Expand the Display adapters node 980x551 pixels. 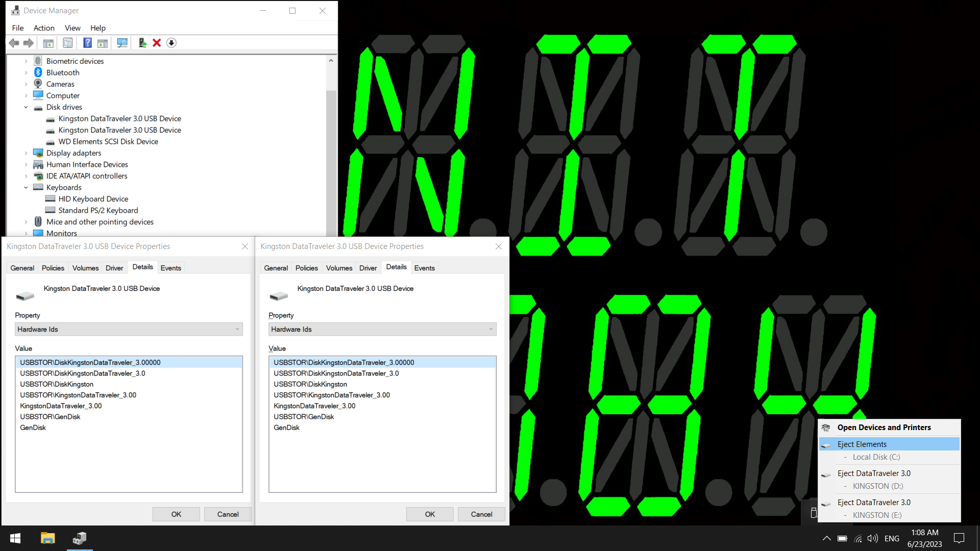(x=26, y=153)
